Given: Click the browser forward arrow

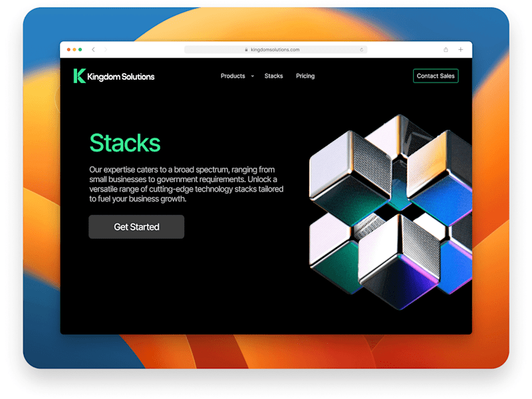Looking at the screenshot, I should pyautogui.click(x=106, y=49).
